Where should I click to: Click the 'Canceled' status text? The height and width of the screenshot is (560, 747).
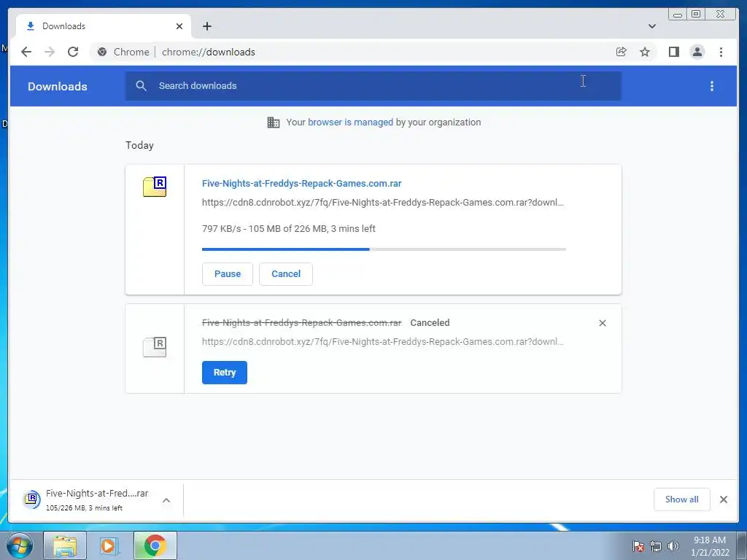pos(430,323)
